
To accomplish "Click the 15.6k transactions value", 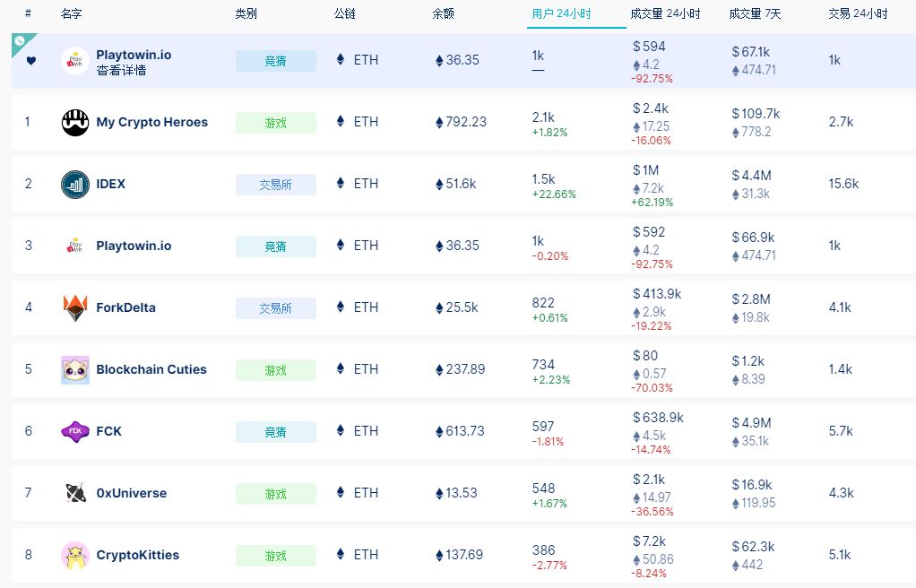I will (x=843, y=184).
